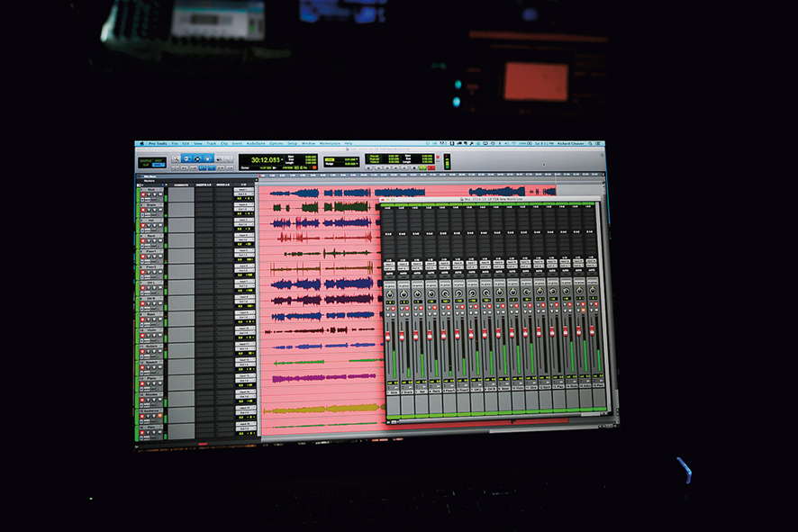The image size is (798, 532).
Task: Click the Markers ruler label
Action: click(x=150, y=181)
